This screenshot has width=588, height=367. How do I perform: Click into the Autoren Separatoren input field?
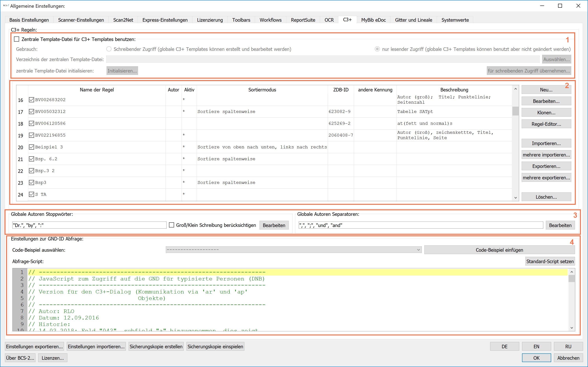pos(421,225)
